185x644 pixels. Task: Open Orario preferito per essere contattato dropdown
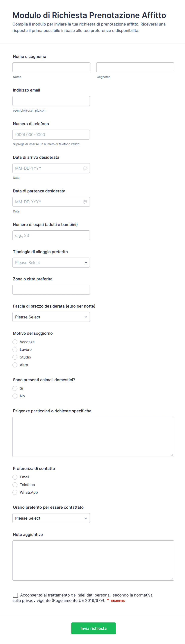pos(51,518)
